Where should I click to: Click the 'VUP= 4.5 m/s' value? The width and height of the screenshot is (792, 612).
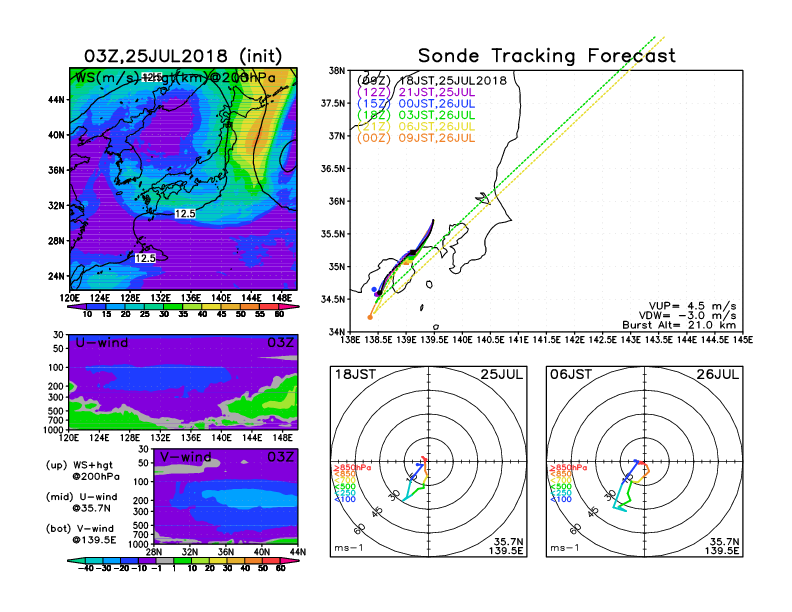coord(692,306)
